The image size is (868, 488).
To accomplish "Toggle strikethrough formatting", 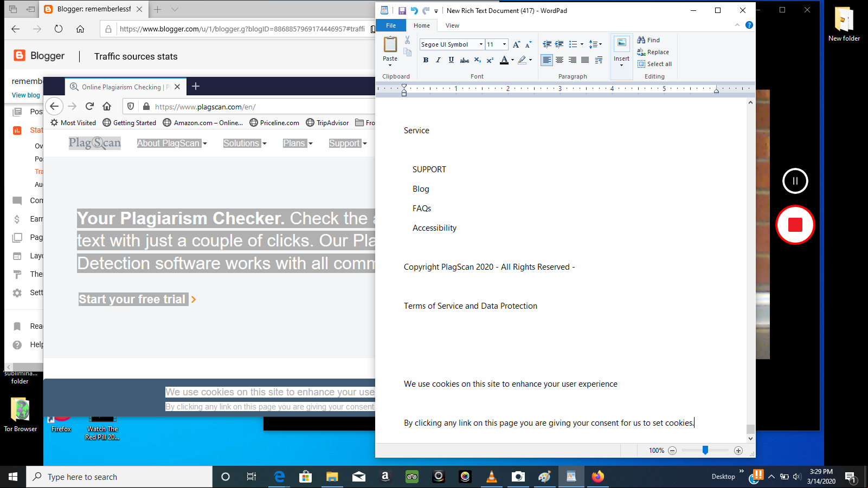I will (x=465, y=60).
